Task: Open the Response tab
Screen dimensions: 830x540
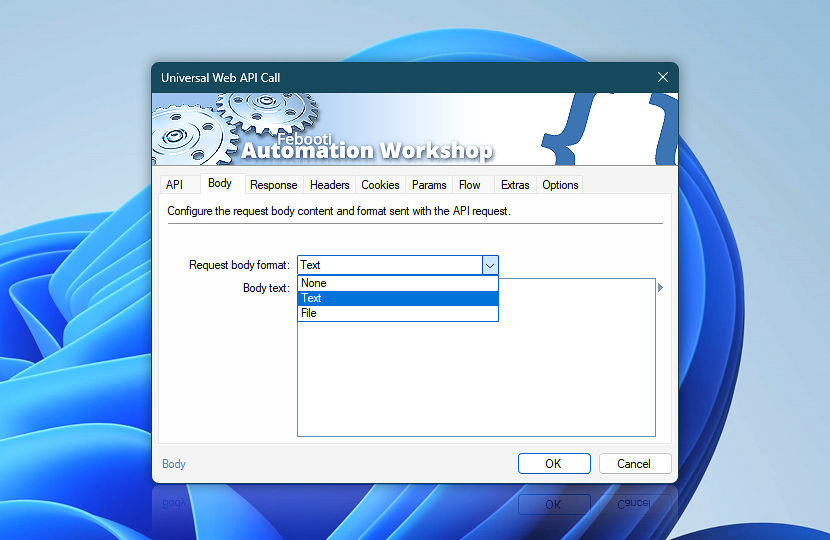Action: point(274,185)
